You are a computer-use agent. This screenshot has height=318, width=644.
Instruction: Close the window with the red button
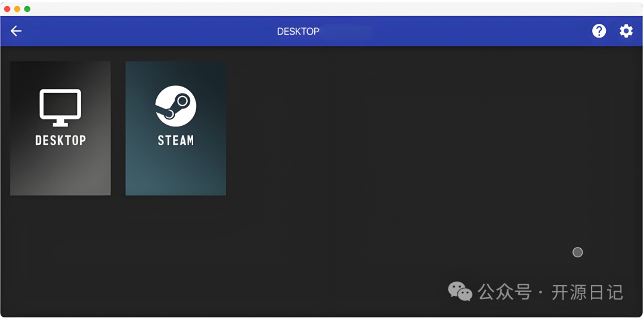coord(7,9)
